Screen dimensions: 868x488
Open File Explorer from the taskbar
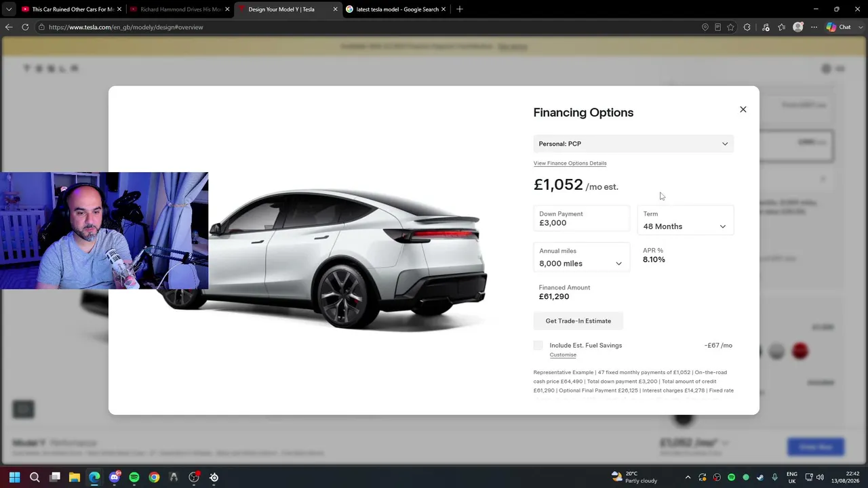75,477
